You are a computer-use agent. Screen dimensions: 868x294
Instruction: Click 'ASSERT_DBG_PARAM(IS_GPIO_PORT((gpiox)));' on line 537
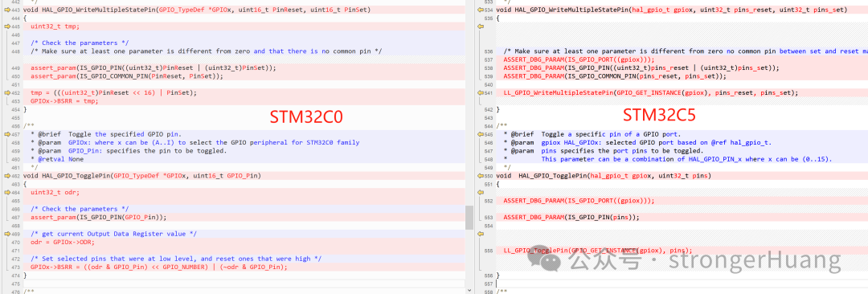579,59
